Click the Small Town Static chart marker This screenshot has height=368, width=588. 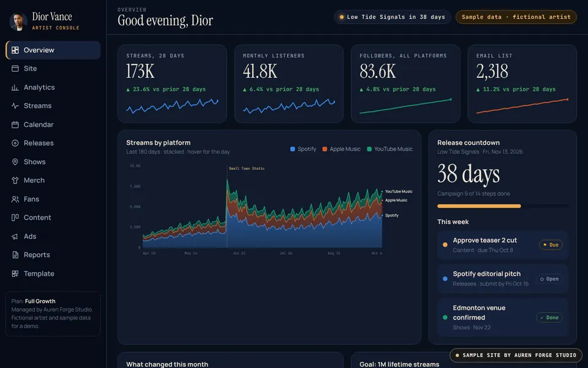coord(246,169)
